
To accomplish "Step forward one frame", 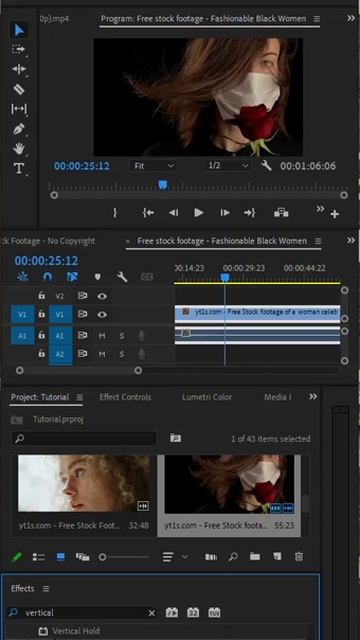I will coord(224,213).
